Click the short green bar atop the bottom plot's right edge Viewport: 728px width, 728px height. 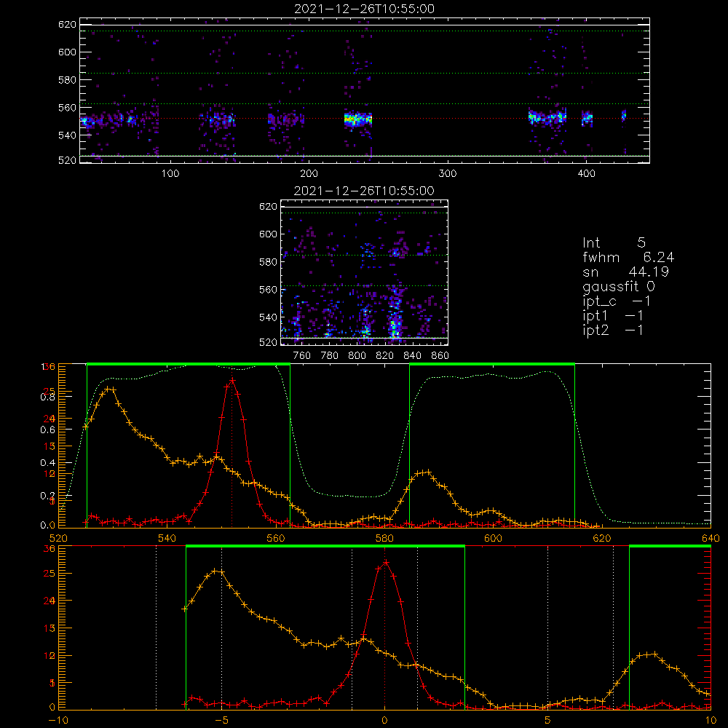pos(670,546)
